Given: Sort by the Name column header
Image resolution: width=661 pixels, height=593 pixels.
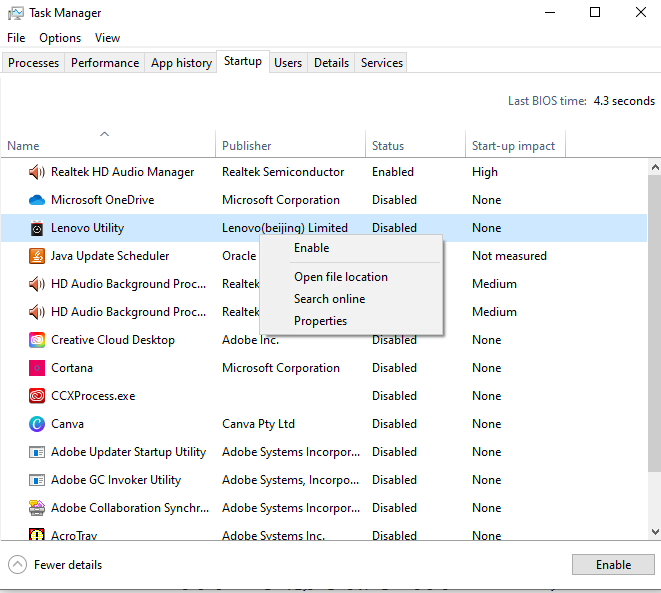Looking at the screenshot, I should pos(108,144).
